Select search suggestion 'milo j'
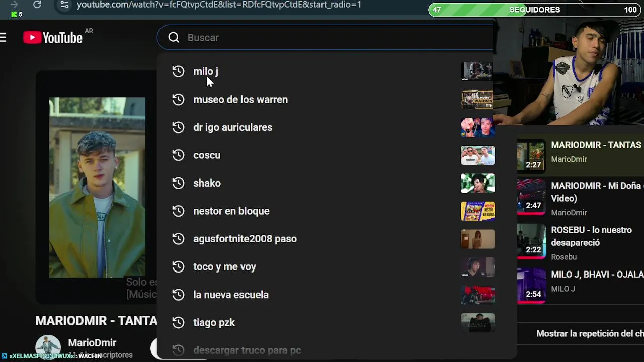The width and height of the screenshot is (644, 362). pyautogui.click(x=206, y=71)
